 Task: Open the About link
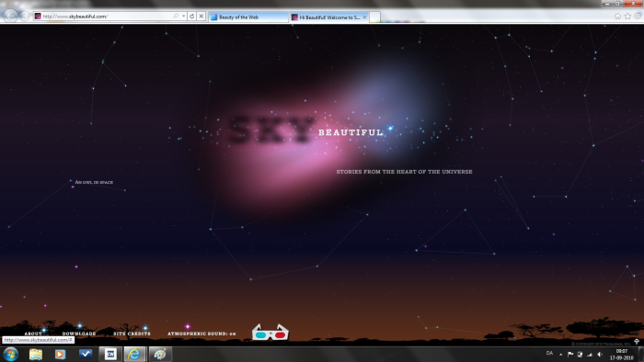pyautogui.click(x=33, y=334)
